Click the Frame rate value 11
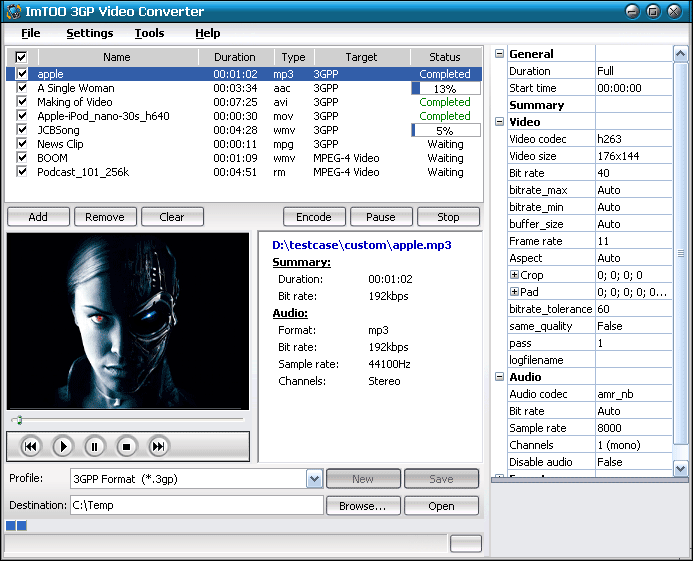The width and height of the screenshot is (693, 561). click(x=603, y=241)
